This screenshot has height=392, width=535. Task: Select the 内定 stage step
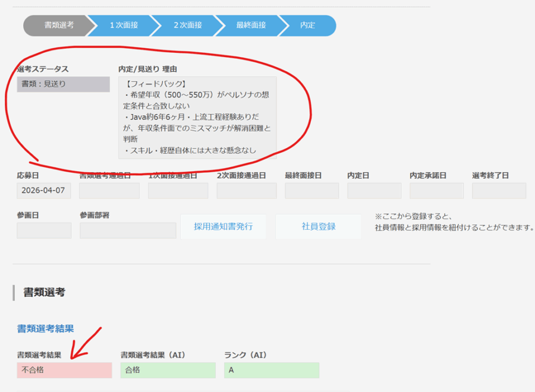(x=308, y=26)
